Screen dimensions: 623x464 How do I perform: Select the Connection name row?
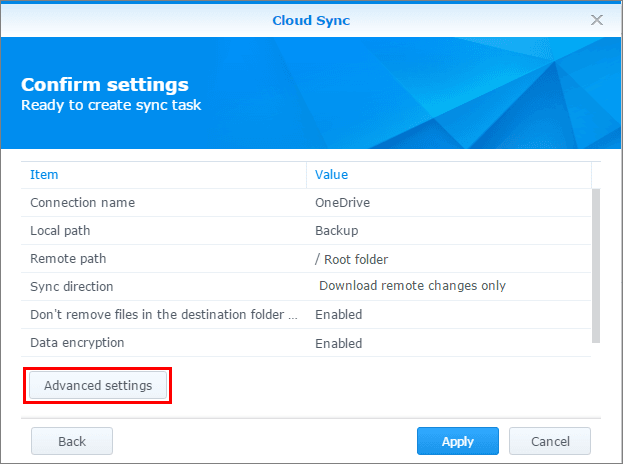pyautogui.click(x=83, y=203)
